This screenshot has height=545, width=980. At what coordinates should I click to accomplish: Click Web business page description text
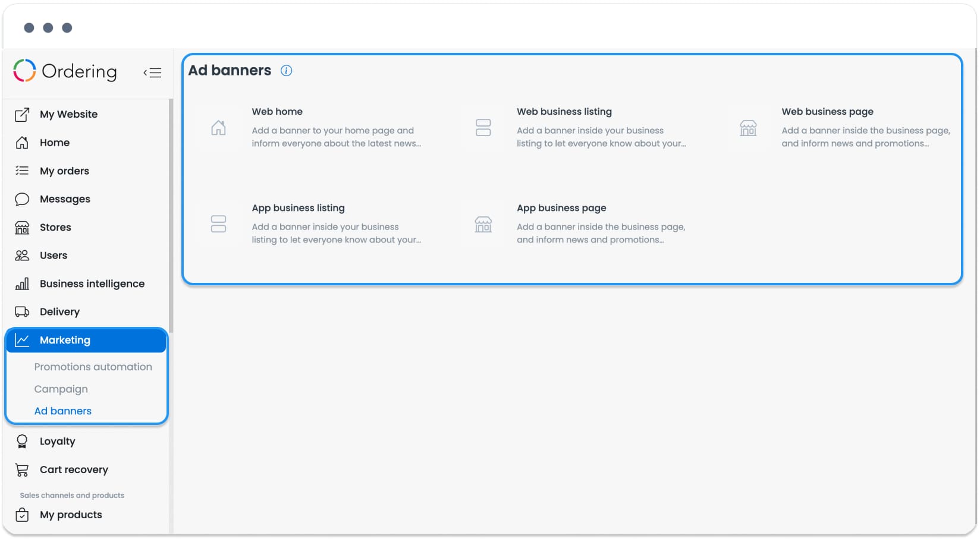pos(866,137)
